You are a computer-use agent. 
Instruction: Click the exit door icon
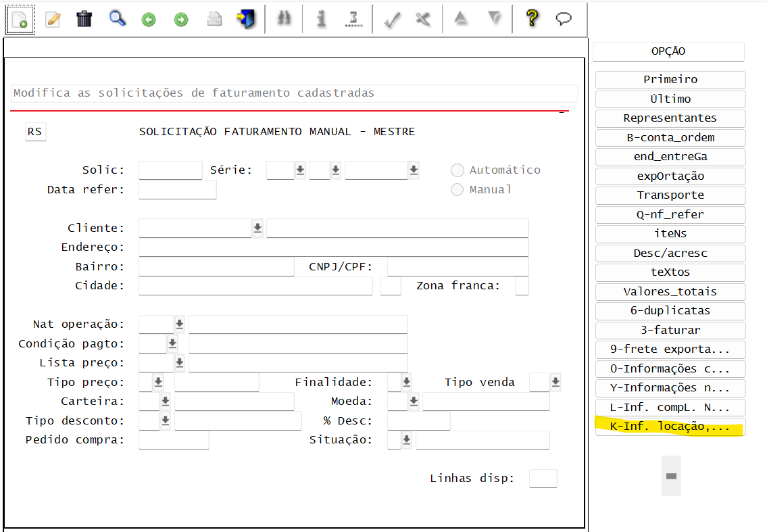pos(246,19)
